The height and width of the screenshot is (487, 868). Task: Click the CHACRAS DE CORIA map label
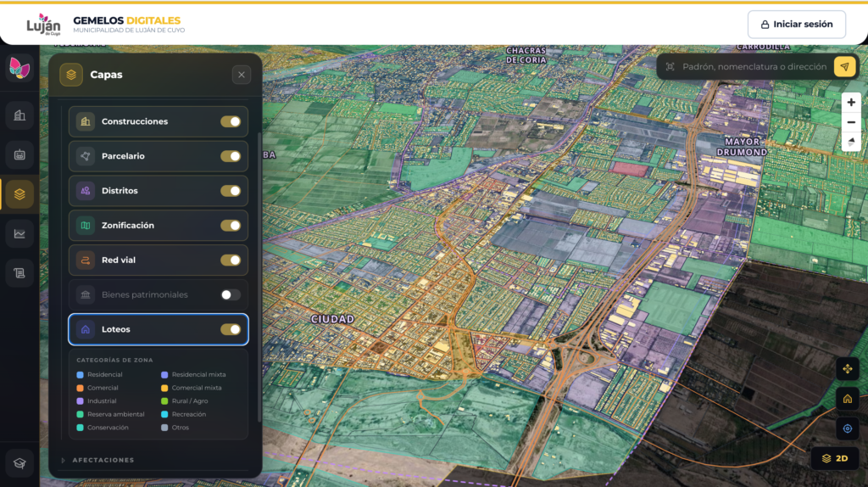[526, 55]
